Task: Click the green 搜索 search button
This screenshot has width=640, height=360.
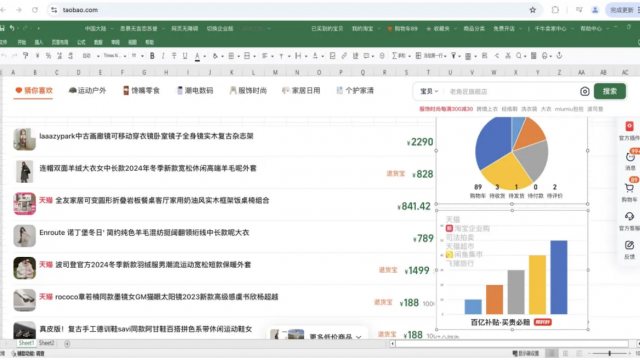Action: coord(609,91)
